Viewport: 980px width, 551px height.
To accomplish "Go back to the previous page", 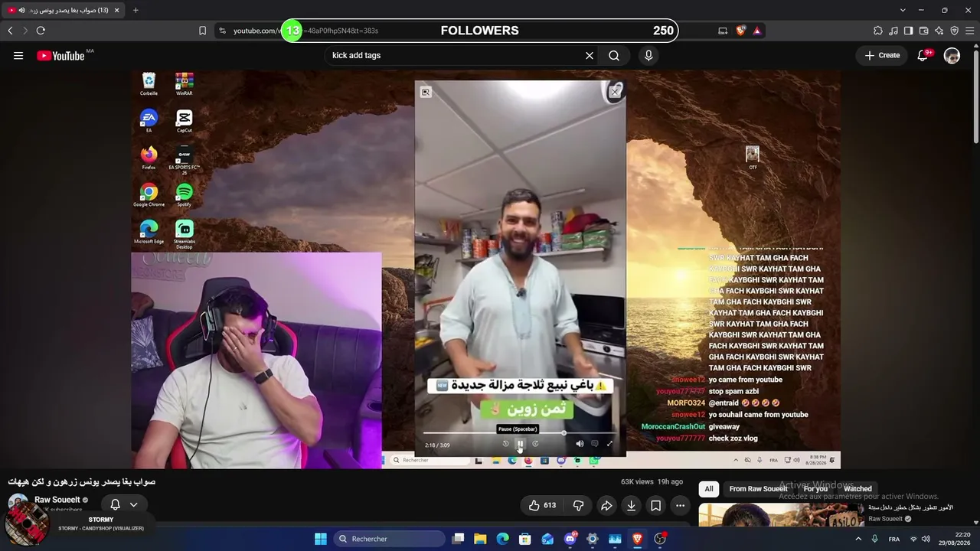I will pyautogui.click(x=10, y=31).
